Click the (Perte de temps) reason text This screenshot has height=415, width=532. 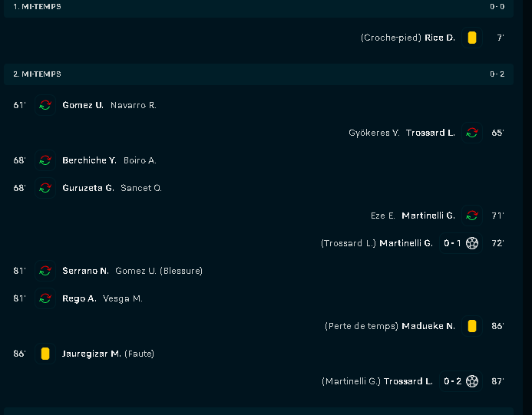[x=362, y=326]
